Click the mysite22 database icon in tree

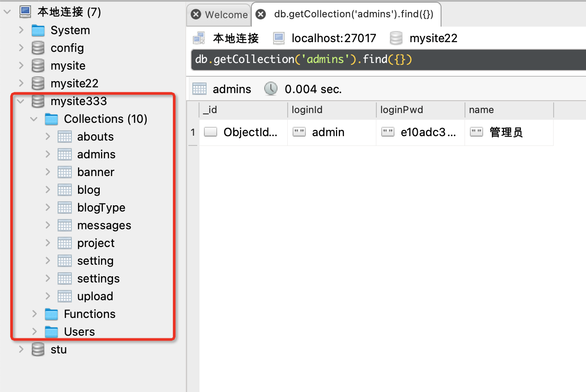(x=38, y=83)
